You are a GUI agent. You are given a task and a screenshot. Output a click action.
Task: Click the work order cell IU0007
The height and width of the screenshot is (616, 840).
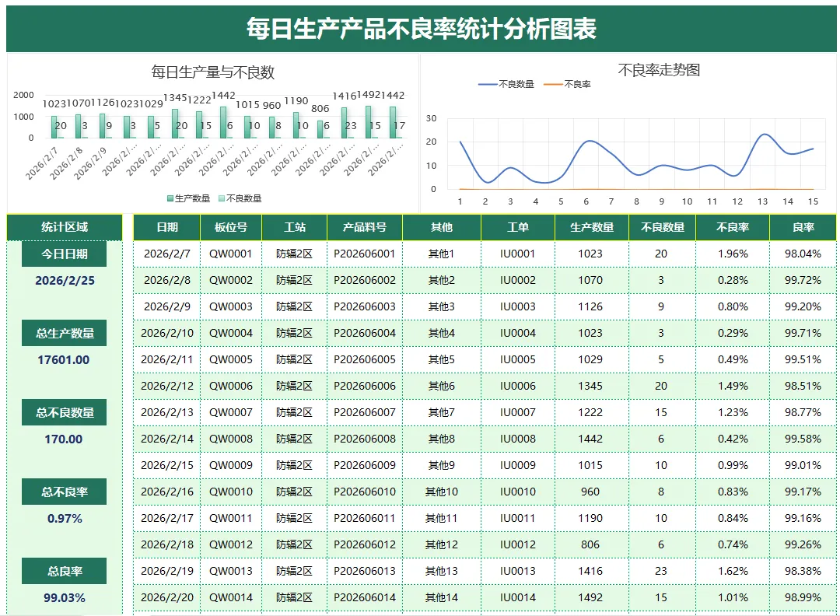click(518, 412)
